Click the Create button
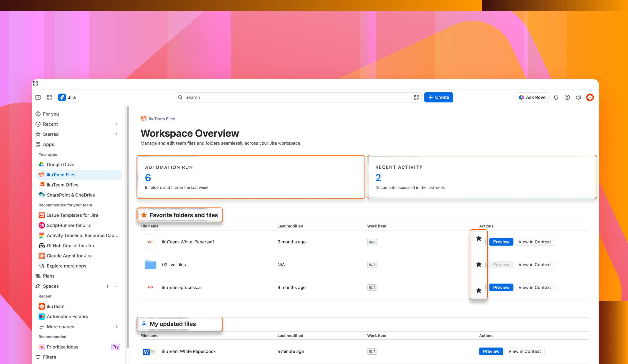Screen dimensions: 628x364 438,97
